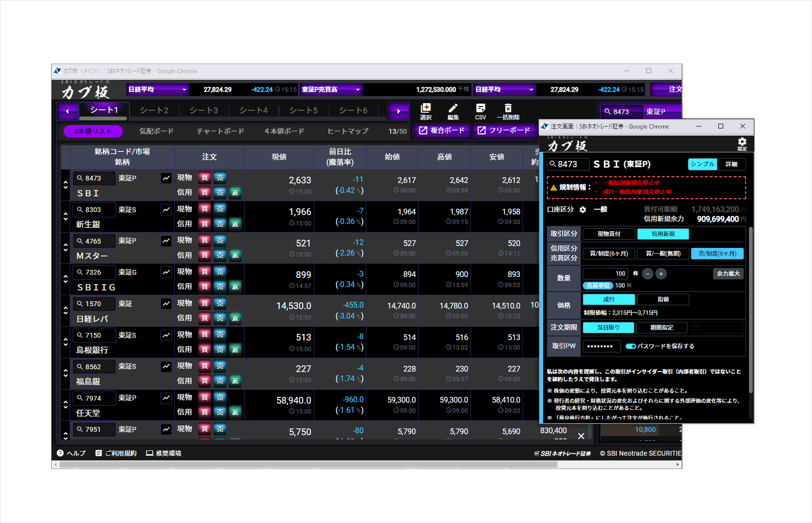Click the reorder arrows for 7326 SBIIG row
The width and height of the screenshot is (812, 523).
pos(65,279)
